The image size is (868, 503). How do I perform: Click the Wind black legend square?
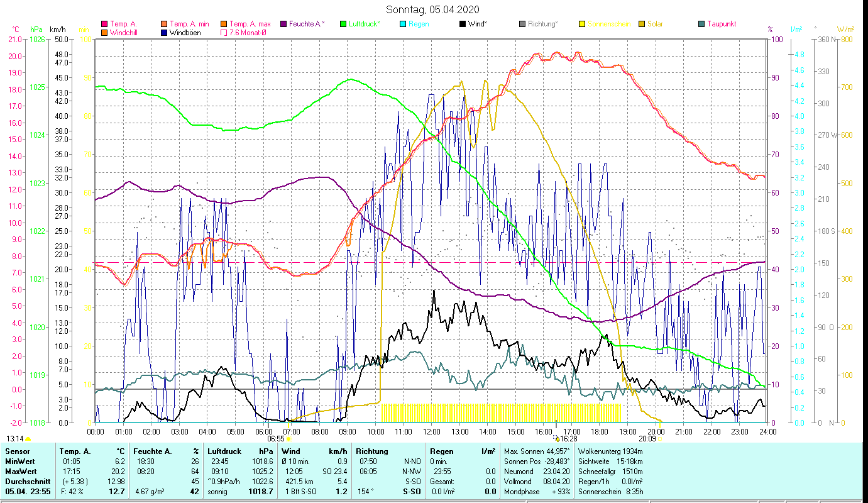coord(463,25)
